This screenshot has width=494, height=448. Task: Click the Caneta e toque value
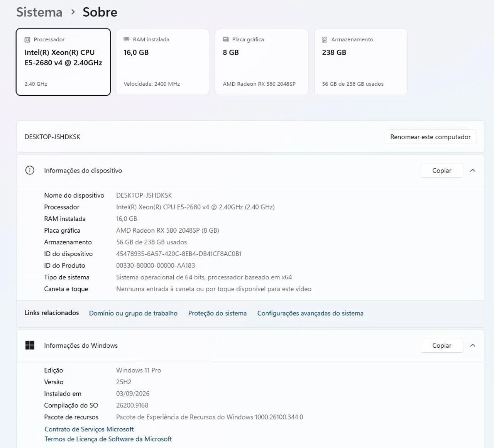point(214,289)
